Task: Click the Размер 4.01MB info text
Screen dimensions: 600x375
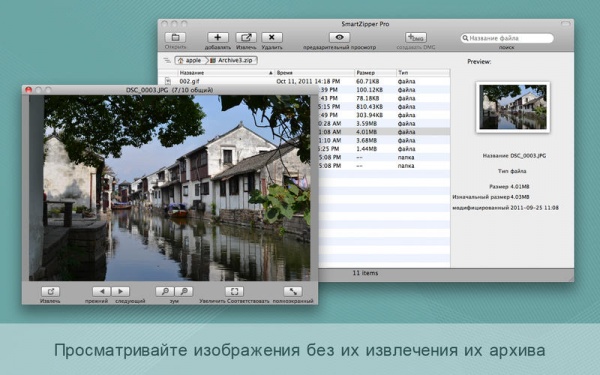Action: click(x=509, y=187)
